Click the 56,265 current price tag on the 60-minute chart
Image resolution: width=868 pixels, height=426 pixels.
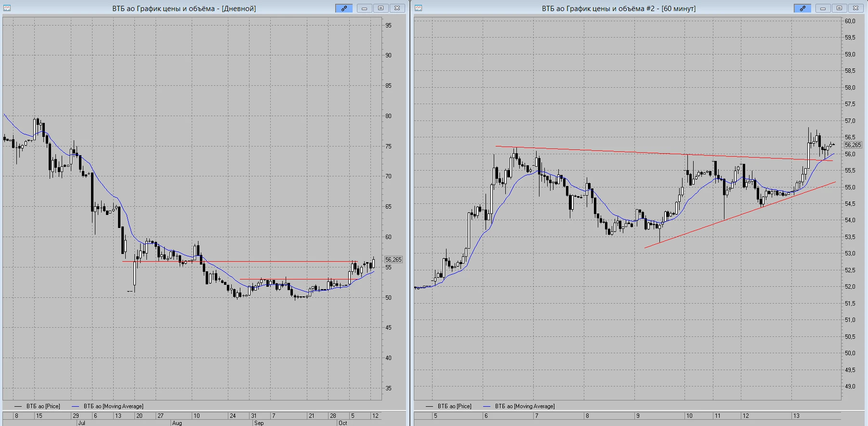853,145
